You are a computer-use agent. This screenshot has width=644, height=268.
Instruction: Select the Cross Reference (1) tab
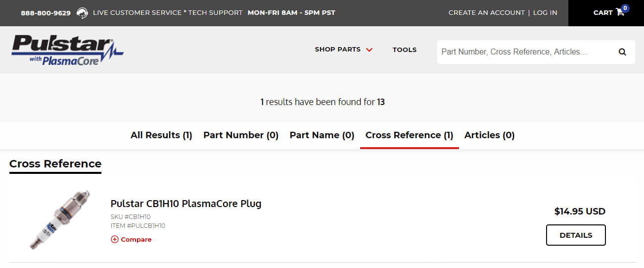[410, 135]
